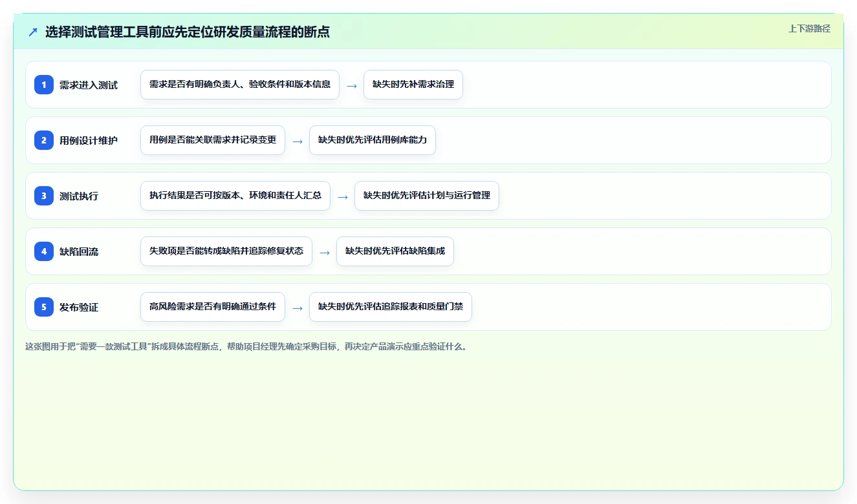The height and width of the screenshot is (504, 857).
Task: Click step number badge 3
Action: 44,196
